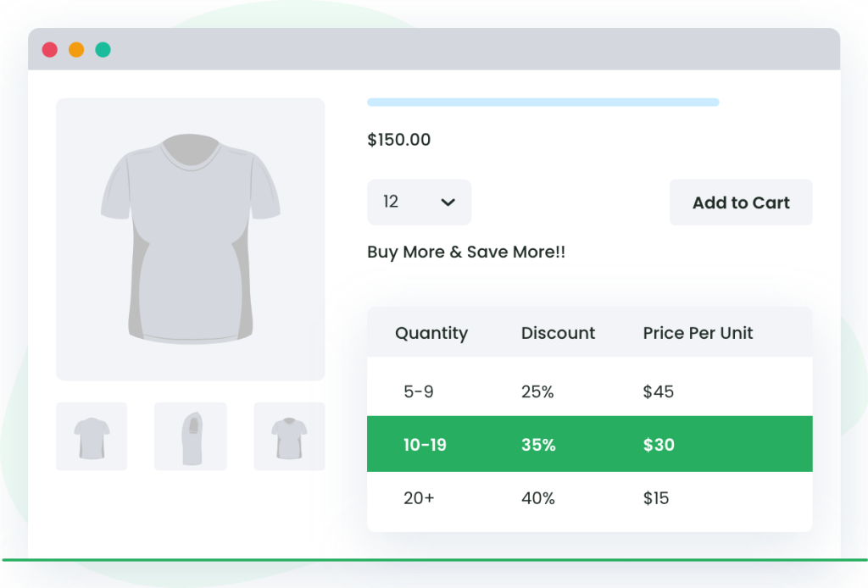Select the front view t-shirt thumbnail
The width and height of the screenshot is (868, 588).
point(92,436)
